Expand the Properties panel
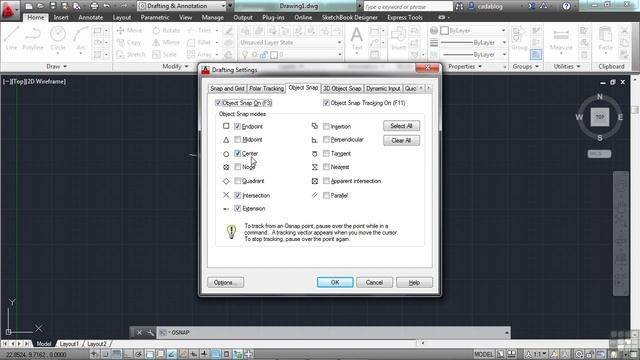Viewport: 640px width, 360px height. tap(465, 67)
